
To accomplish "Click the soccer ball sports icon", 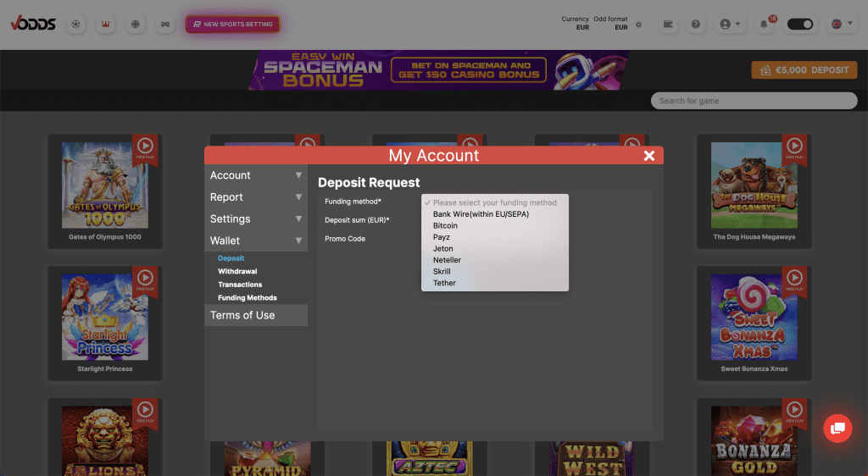I will click(77, 25).
